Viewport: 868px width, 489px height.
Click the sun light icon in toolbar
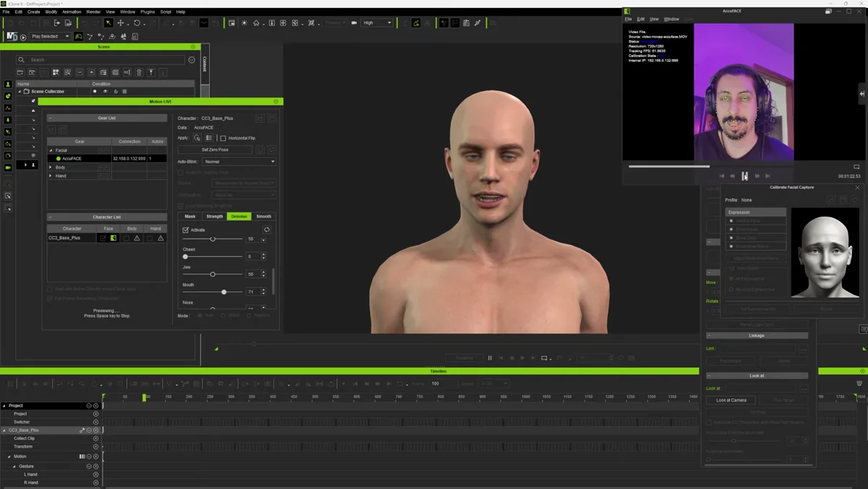(x=244, y=23)
